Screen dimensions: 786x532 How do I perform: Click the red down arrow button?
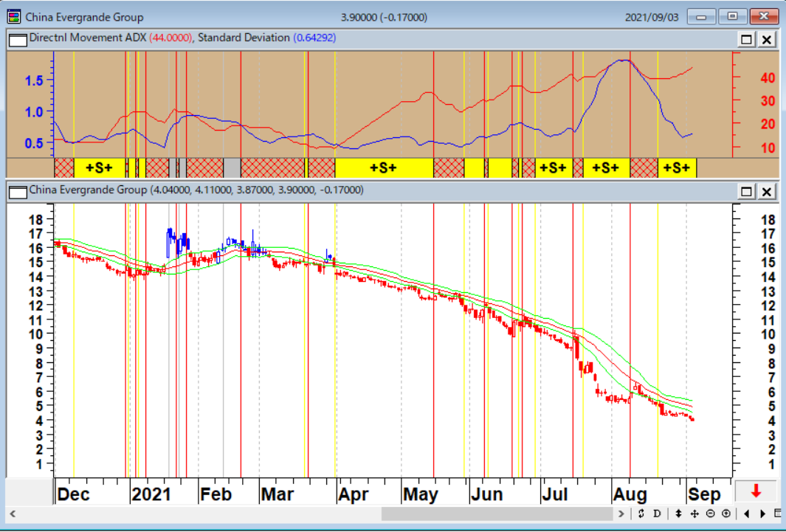[756, 491]
